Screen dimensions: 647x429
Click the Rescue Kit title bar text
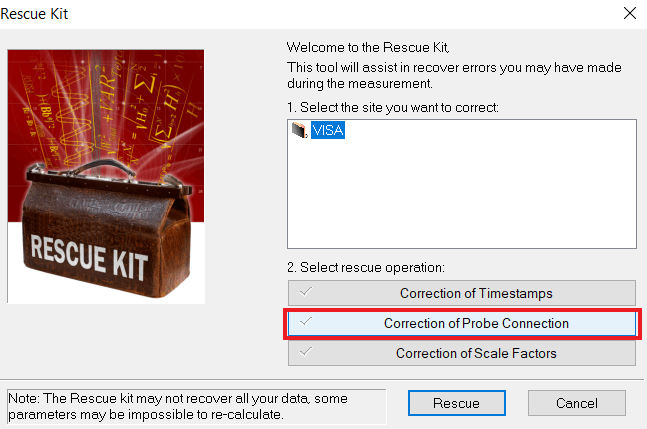[39, 14]
